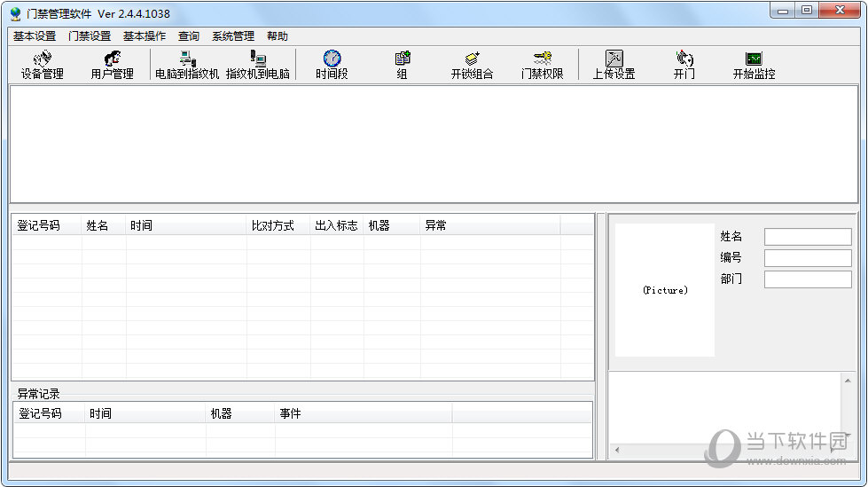Click 指纹机到电脑 download icon

click(258, 65)
